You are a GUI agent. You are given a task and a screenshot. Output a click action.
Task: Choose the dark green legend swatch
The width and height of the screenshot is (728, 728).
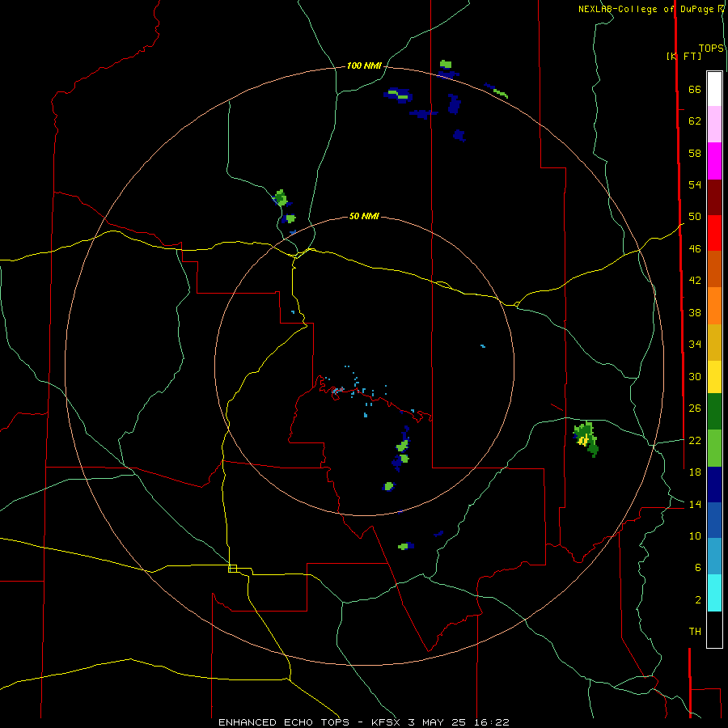coord(714,412)
